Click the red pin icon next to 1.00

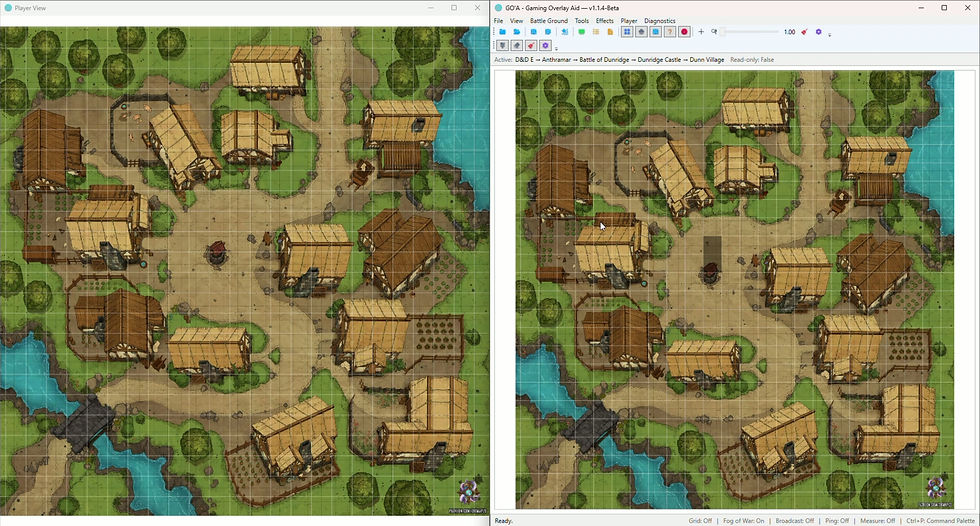click(804, 32)
